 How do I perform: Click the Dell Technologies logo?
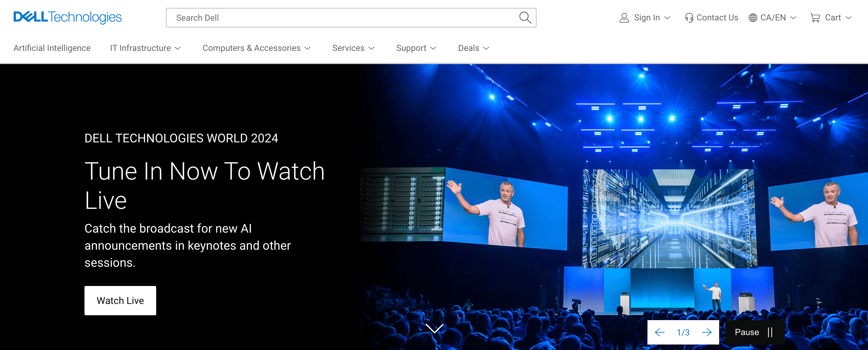(x=67, y=17)
